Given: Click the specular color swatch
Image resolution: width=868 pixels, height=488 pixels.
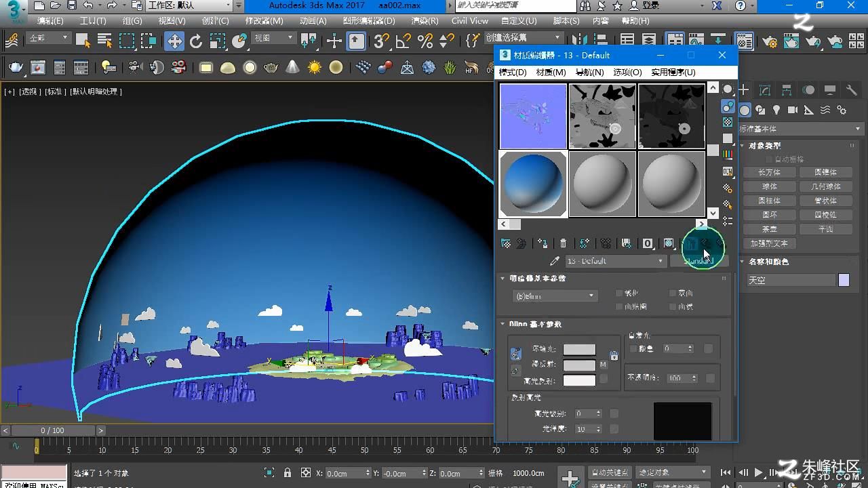Looking at the screenshot, I should pos(579,380).
